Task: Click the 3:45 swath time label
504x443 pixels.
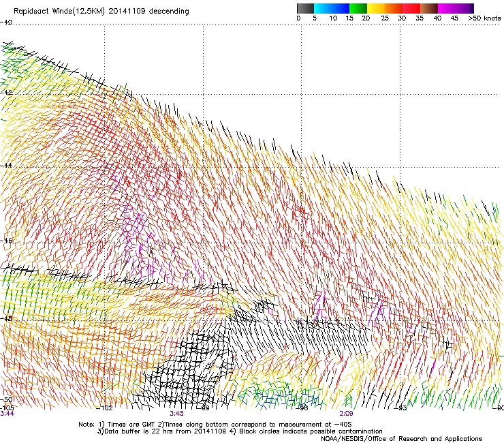Action: coord(177,414)
